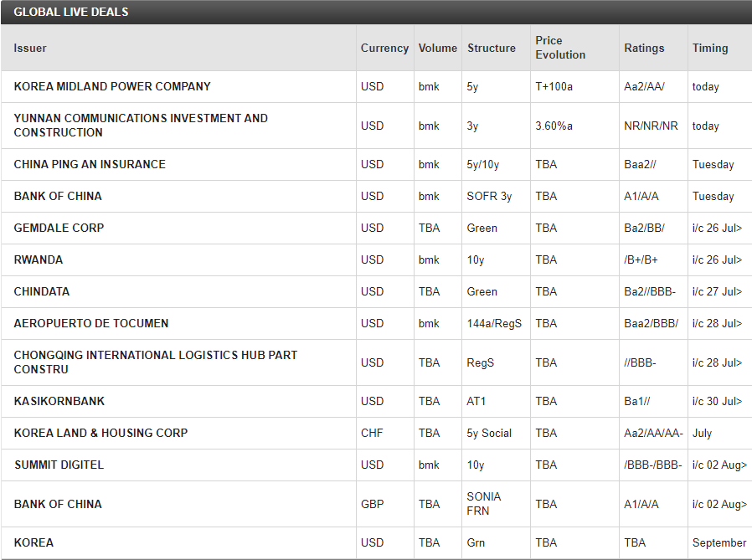The image size is (752, 560).
Task: Click the Ba1// rating cell
Action: (636, 401)
